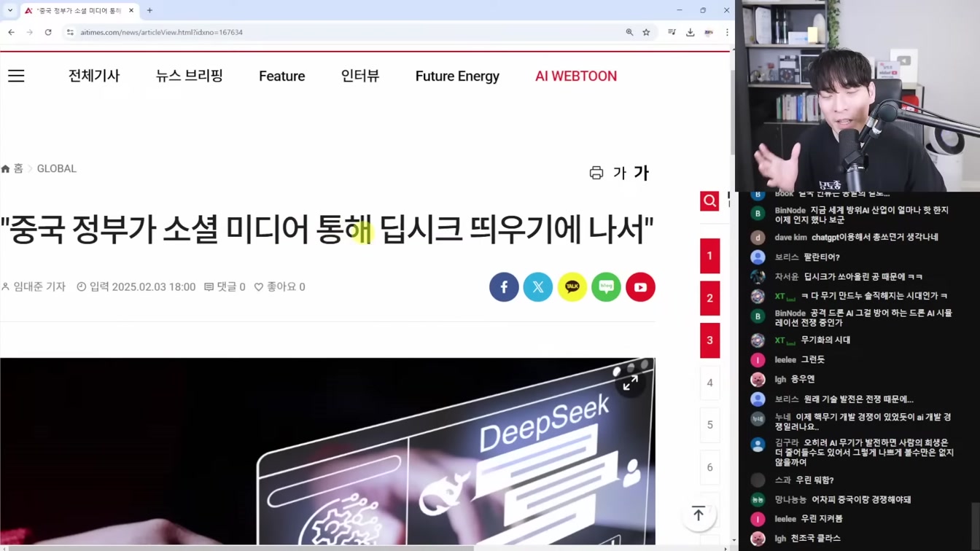980x551 pixels.
Task: Close the aitimes article tab
Action: point(131,10)
